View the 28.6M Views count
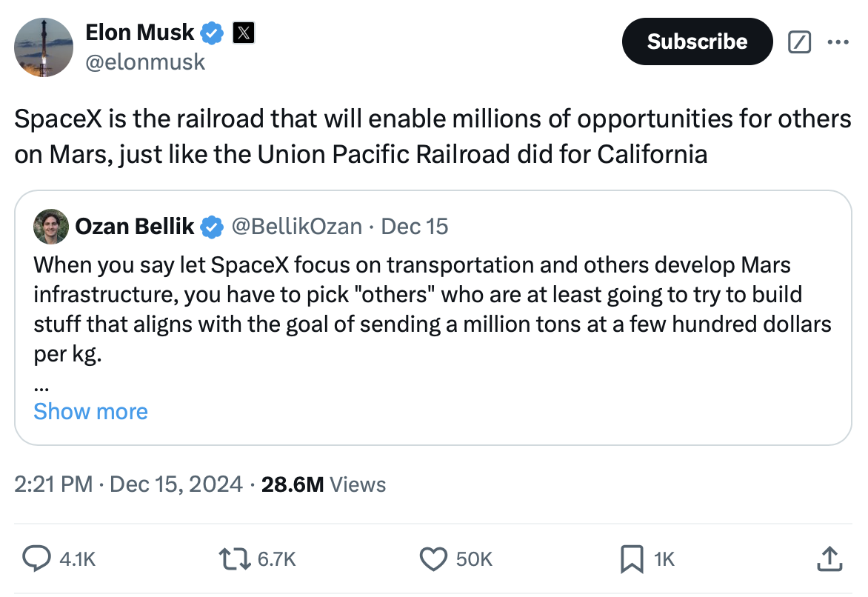This screenshot has width=868, height=597. (x=324, y=484)
